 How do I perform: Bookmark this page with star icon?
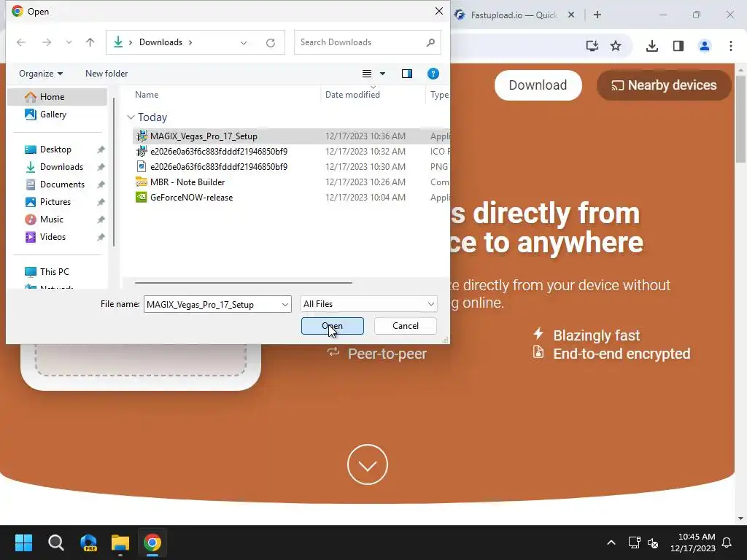coord(616,46)
